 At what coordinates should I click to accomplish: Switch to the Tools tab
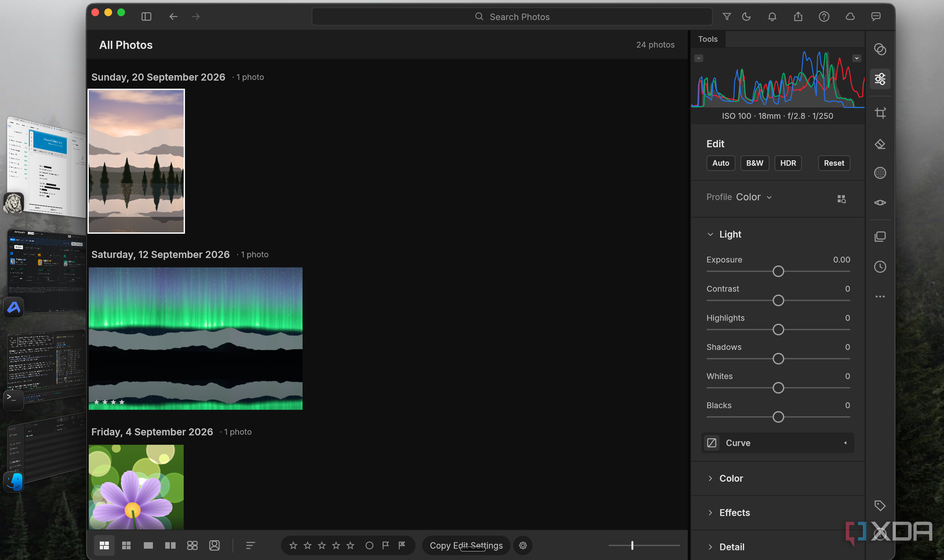tap(708, 39)
